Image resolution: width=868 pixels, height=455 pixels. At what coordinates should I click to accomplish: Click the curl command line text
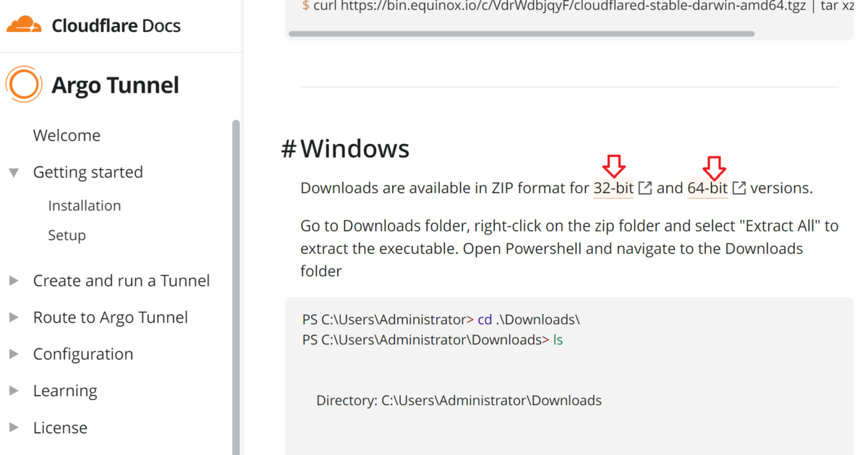[x=578, y=6]
